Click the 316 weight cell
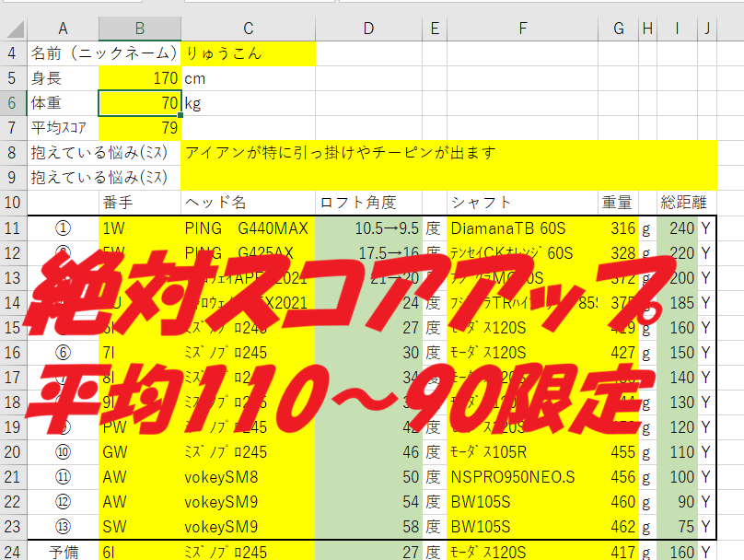Image resolution: width=744 pixels, height=560 pixels. 618,228
